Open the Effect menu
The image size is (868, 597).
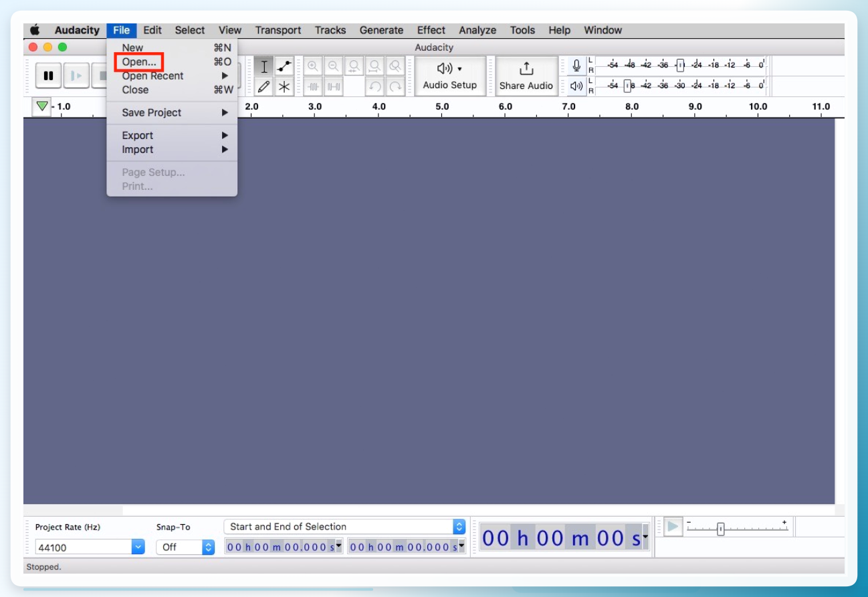point(431,30)
